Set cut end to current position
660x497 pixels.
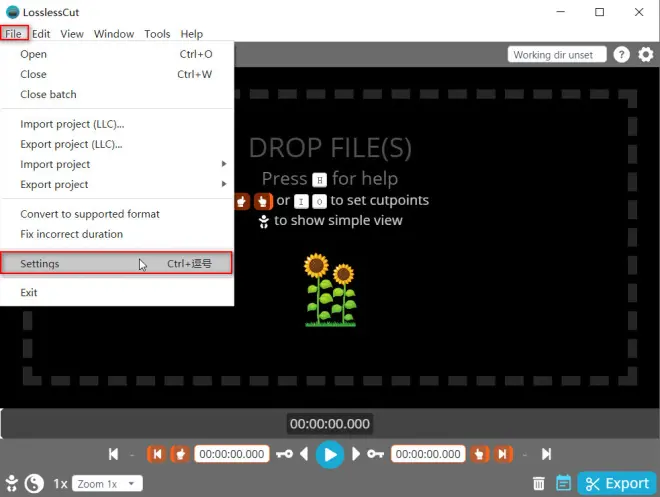tap(479, 454)
